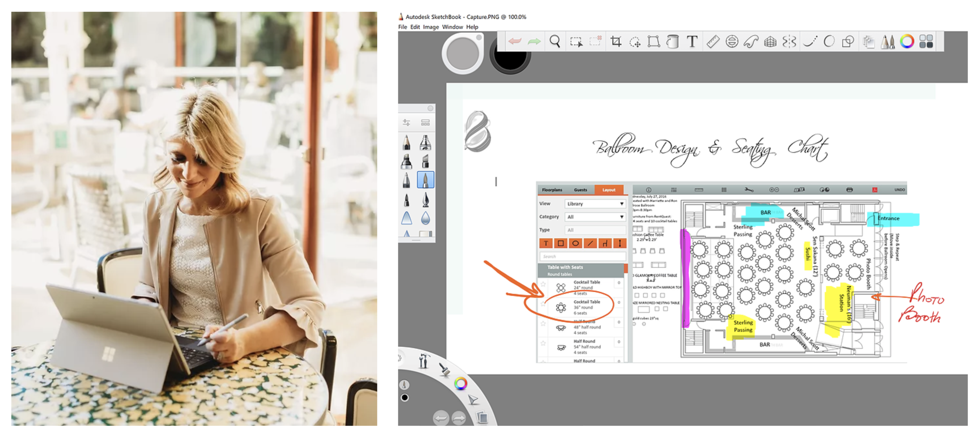
Task: Toggle Symmetry drawing tool
Action: tap(789, 42)
